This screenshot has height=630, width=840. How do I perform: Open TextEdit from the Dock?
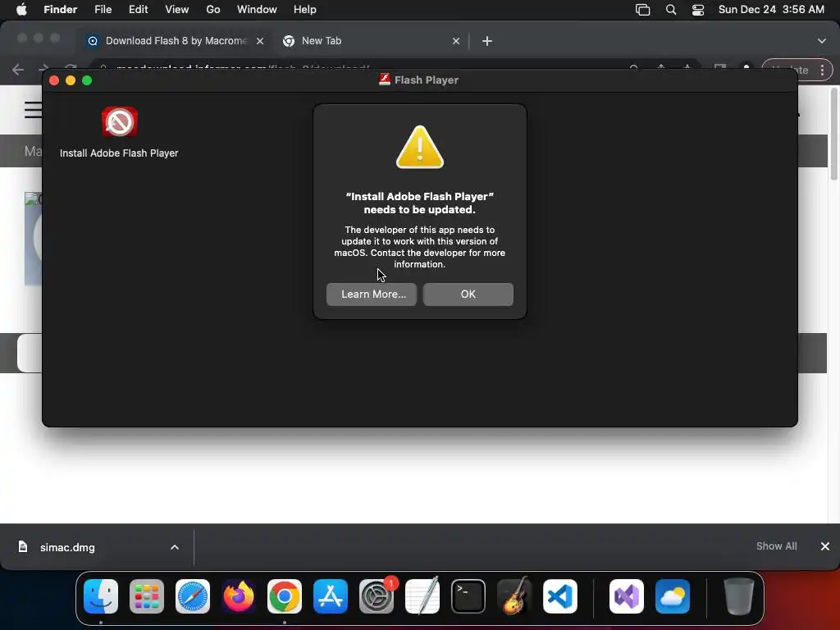[x=422, y=596]
